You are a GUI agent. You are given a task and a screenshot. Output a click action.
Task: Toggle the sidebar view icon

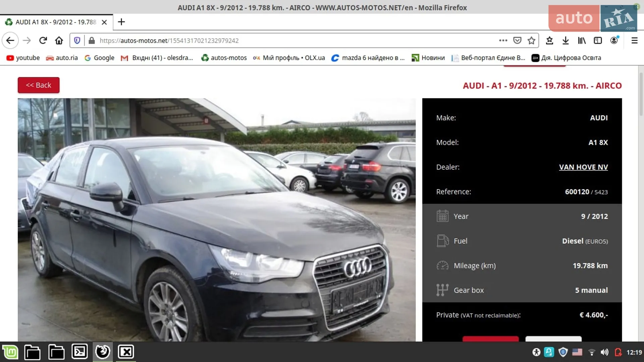598,41
